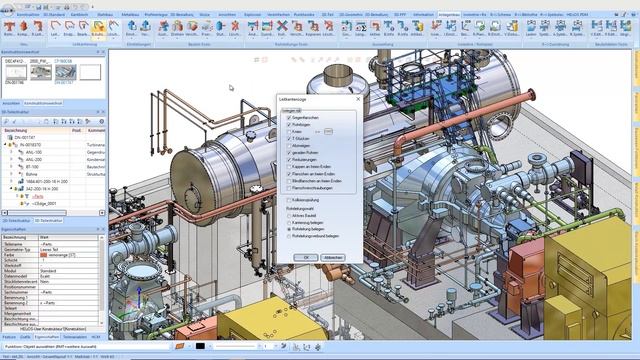Open dropdown arrow under highlighted Leitkantenzug icon

[98, 38]
